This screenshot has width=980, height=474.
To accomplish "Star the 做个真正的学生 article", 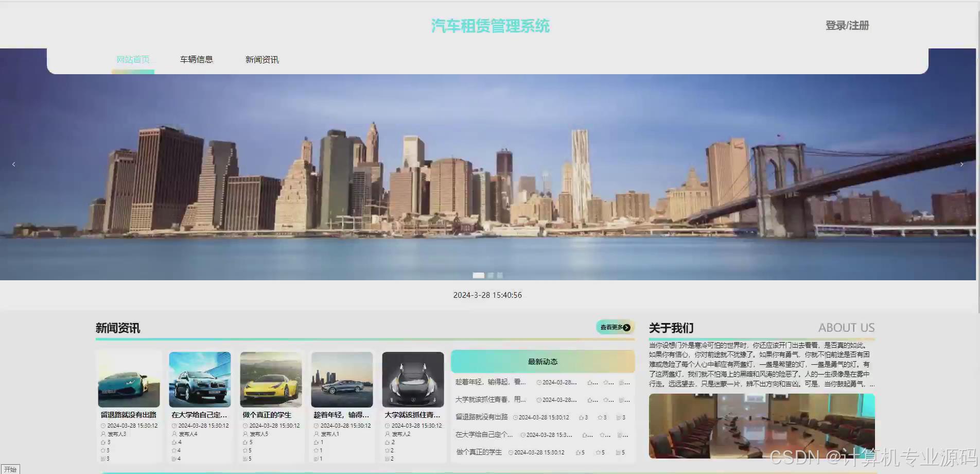I will (x=244, y=450).
